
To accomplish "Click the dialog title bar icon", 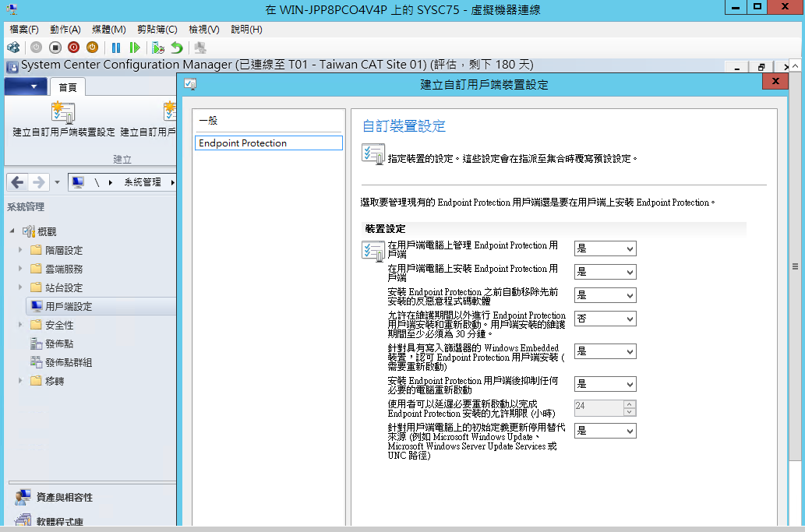I will coord(190,84).
